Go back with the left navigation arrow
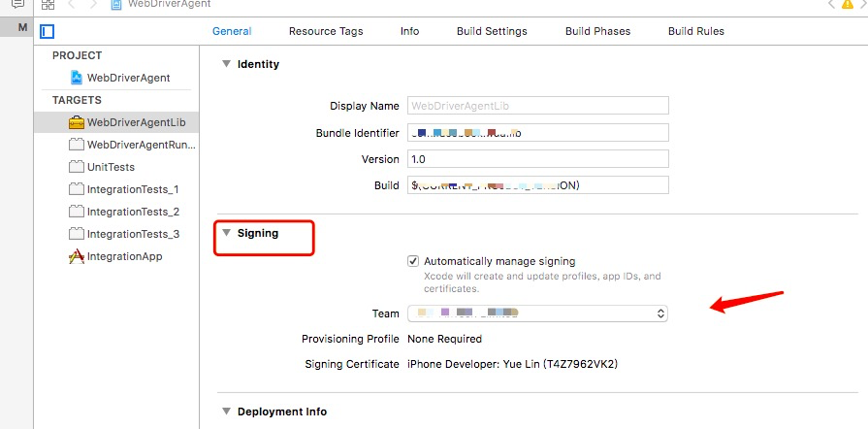Viewport: 868px width, 429px height. [x=72, y=5]
